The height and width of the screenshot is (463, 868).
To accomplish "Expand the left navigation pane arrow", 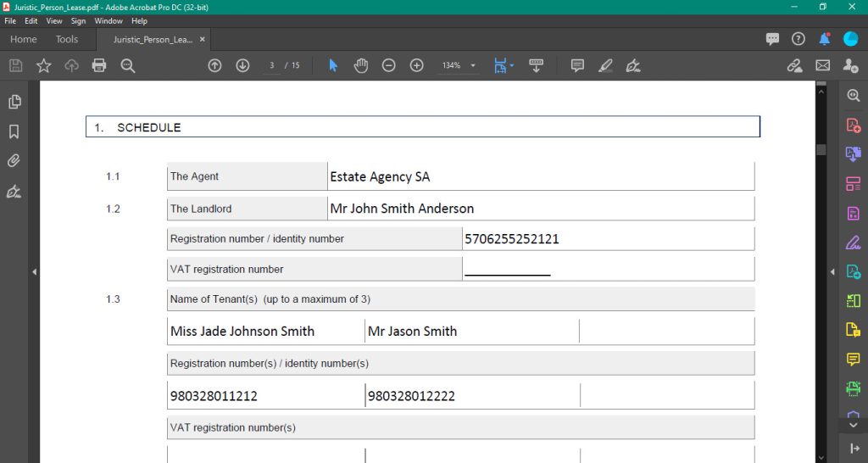I will coord(34,271).
